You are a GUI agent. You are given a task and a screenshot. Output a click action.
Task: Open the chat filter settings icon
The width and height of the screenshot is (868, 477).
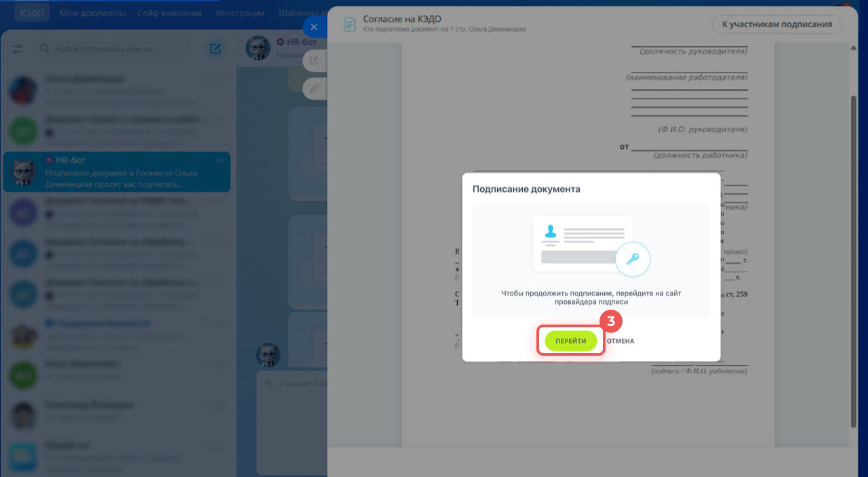coord(18,49)
